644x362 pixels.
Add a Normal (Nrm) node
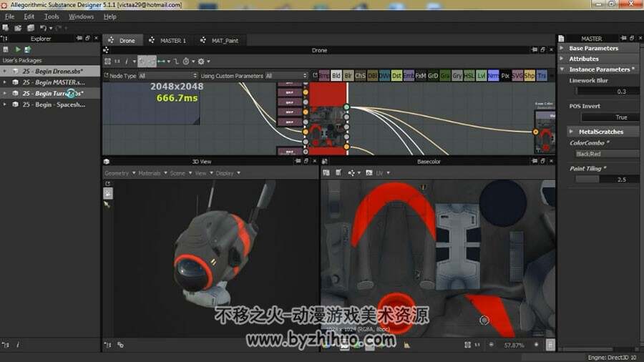coord(493,76)
